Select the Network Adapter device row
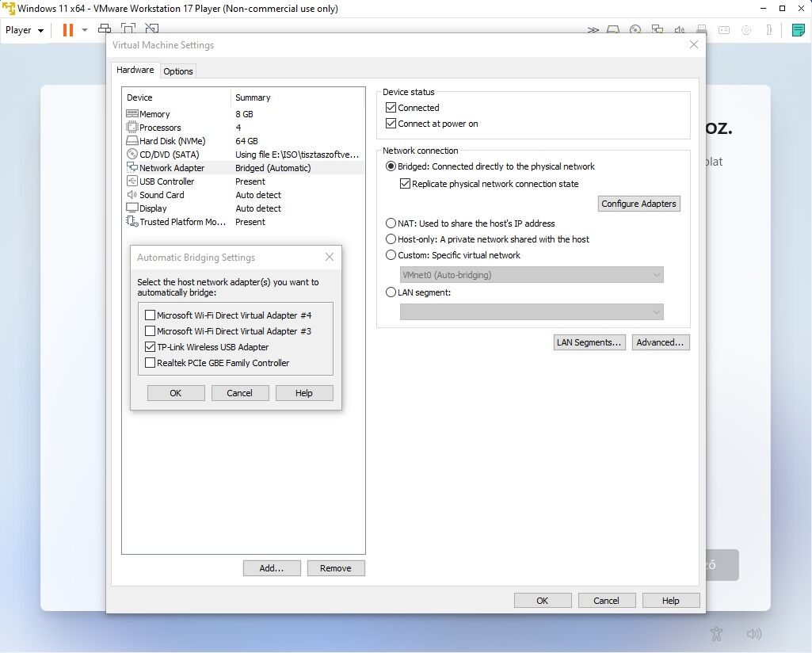 [245, 168]
